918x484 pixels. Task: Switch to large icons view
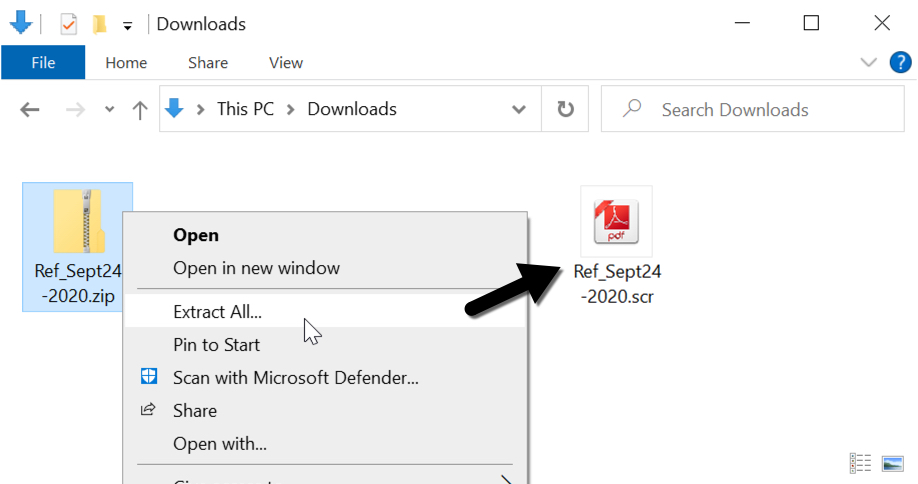click(892, 464)
